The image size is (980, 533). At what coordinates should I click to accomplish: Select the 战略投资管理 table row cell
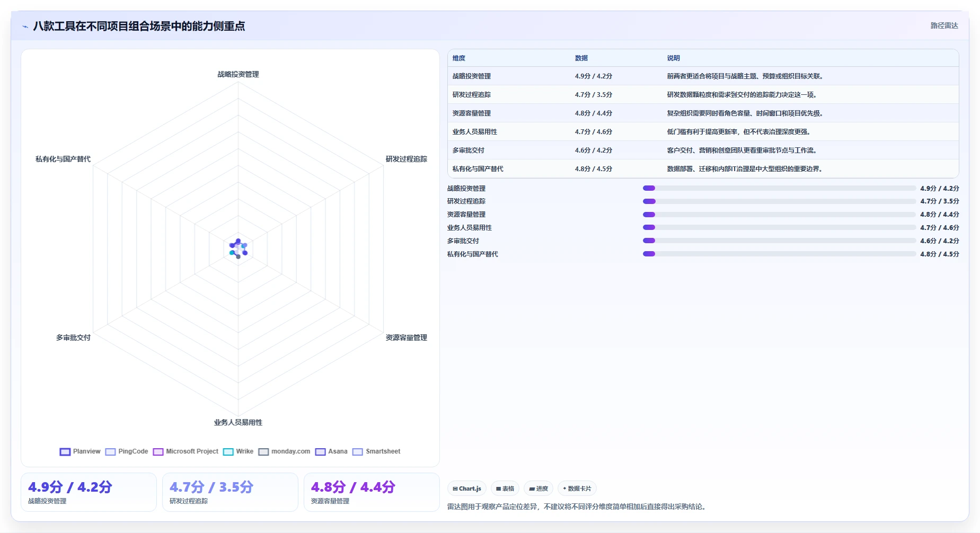[x=472, y=76]
